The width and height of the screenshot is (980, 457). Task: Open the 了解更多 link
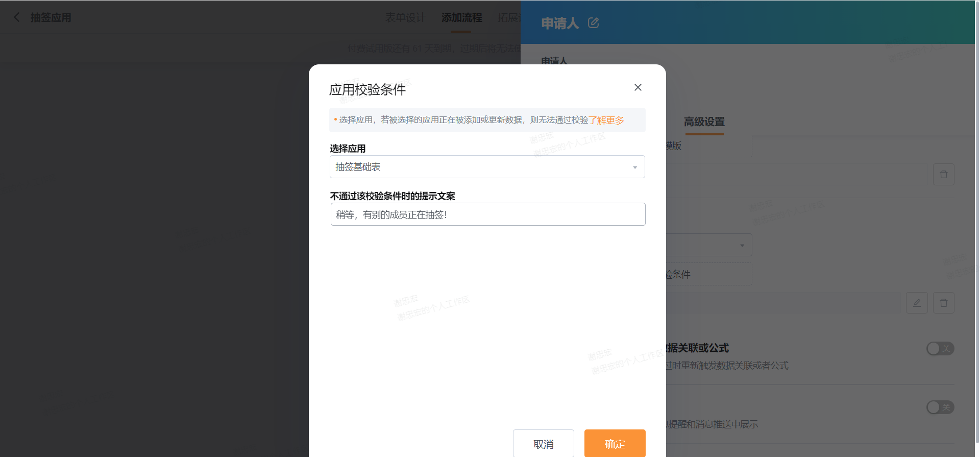(x=606, y=120)
